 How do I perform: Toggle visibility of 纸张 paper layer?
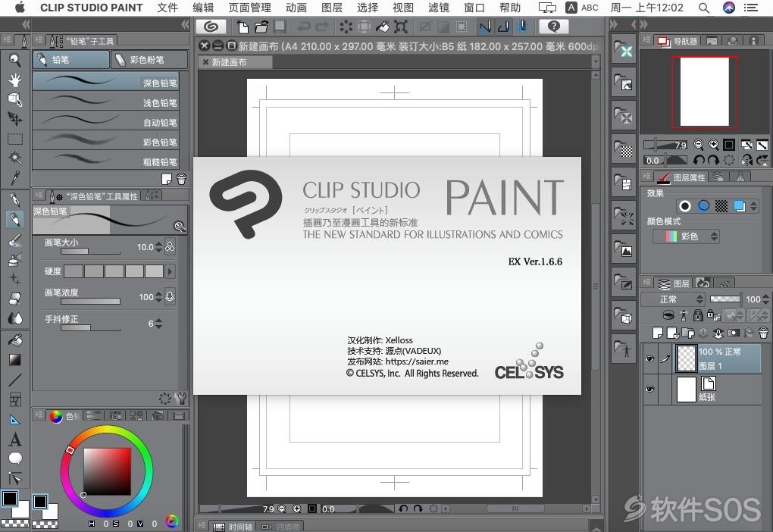click(650, 390)
